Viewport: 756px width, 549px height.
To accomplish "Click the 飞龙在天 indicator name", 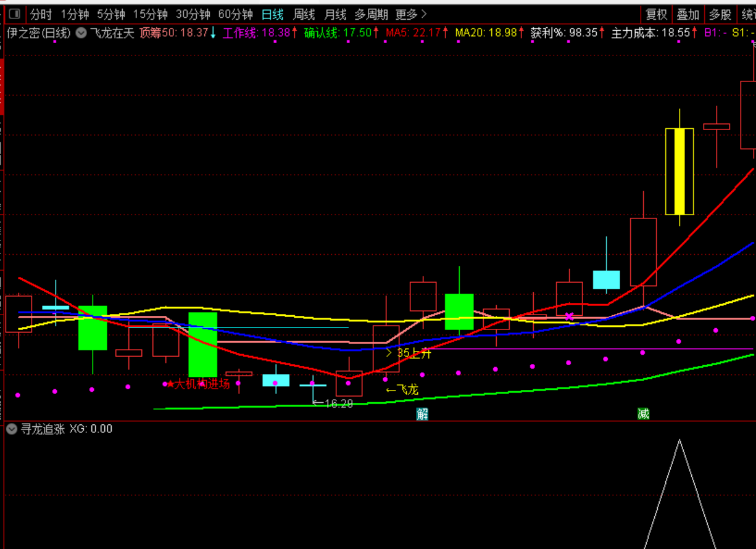I will [112, 33].
